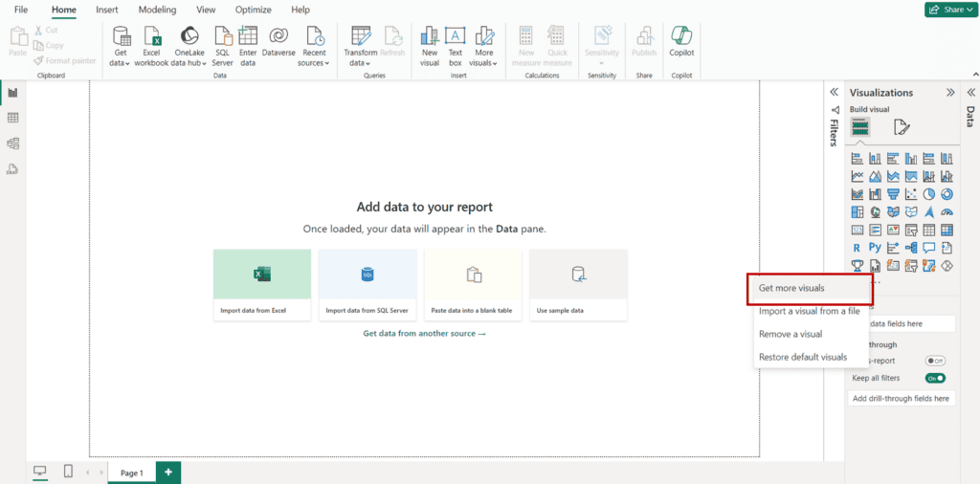Click the SQL Server icon in ribbon
The image size is (980, 484).
(x=222, y=45)
